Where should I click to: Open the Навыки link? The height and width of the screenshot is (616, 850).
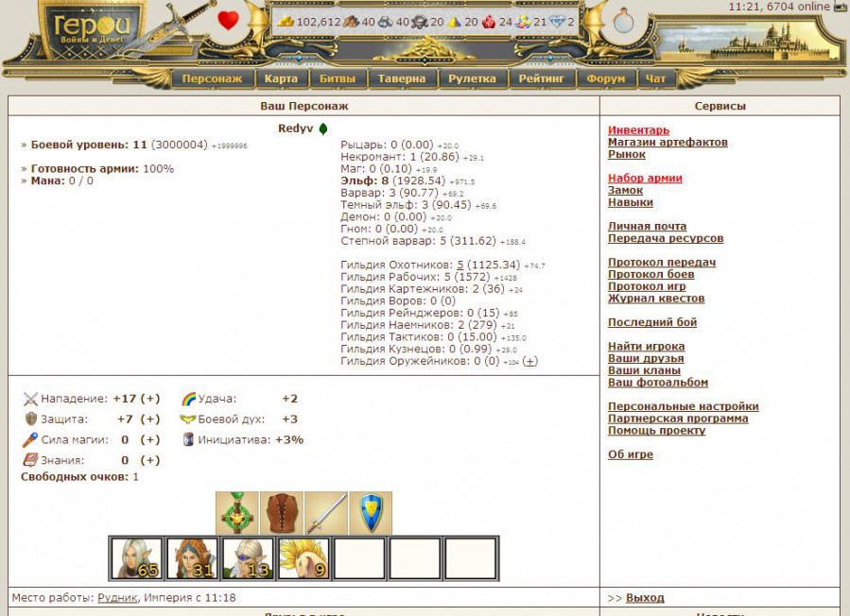[x=631, y=202]
